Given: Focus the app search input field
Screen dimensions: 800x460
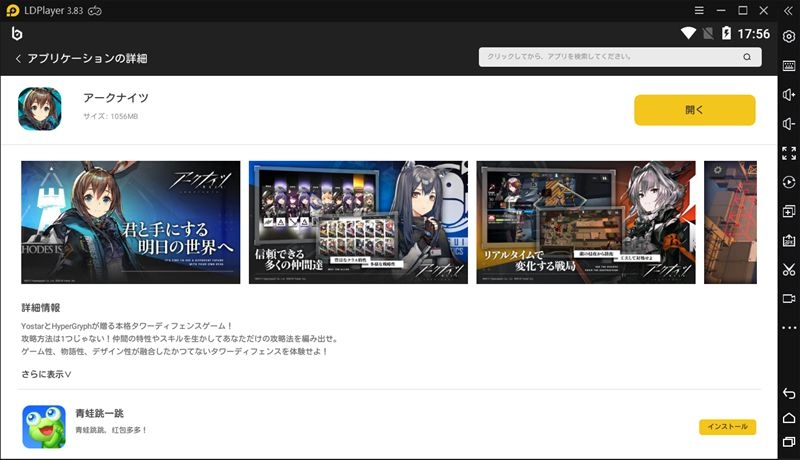Looking at the screenshot, I should point(620,57).
